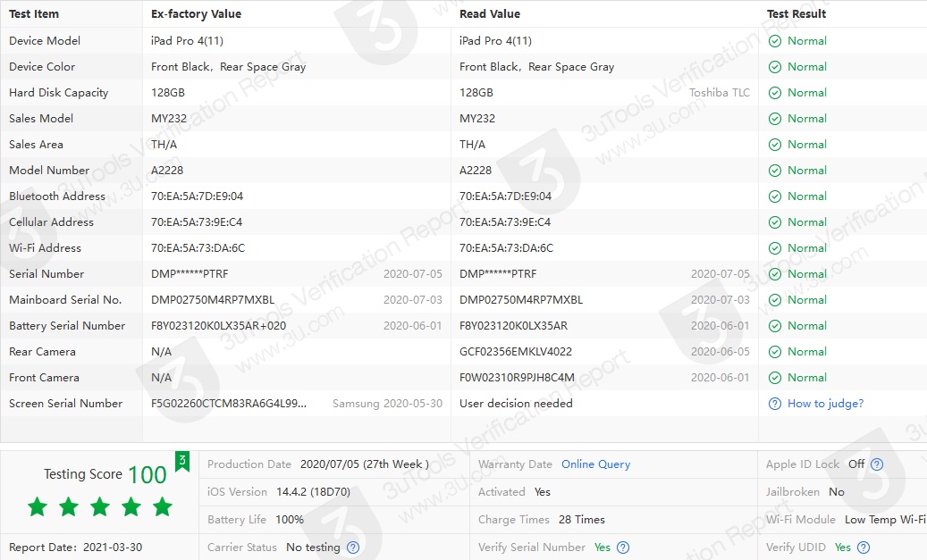Click Cellular address 70:EA:5A:73:9E:C4 read value
Viewport: 927px width, 560px height.
[505, 222]
